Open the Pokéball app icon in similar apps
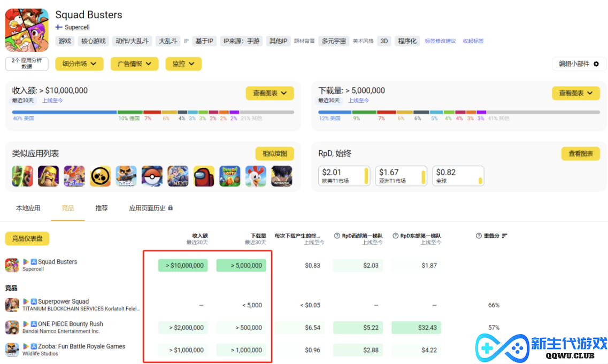Viewport: 608px width, 364px height. [x=152, y=176]
